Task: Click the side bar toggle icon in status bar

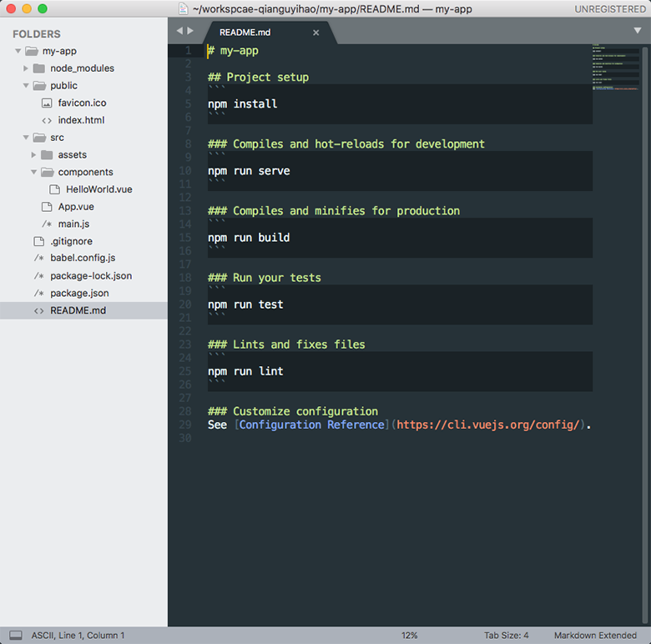Action: pyautogui.click(x=15, y=636)
